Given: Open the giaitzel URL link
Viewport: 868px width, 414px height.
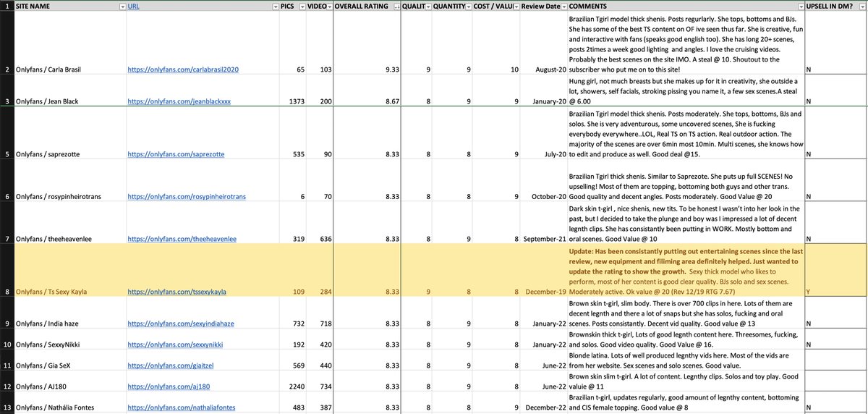Looking at the screenshot, I should click(x=171, y=366).
